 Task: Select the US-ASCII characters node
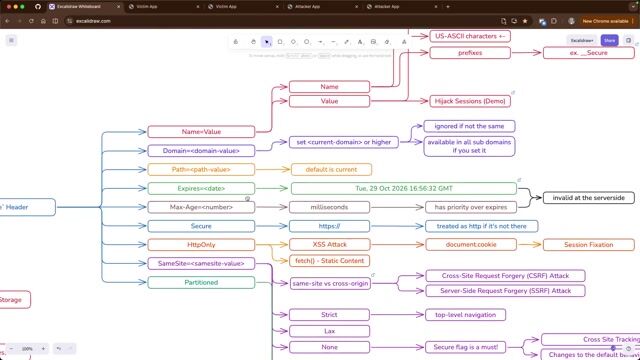point(470,36)
